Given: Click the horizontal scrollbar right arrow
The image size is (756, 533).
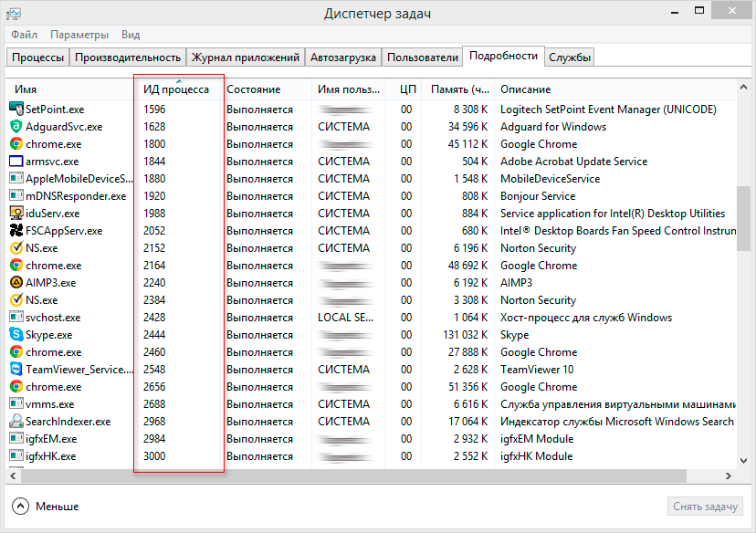Looking at the screenshot, I should coord(729,476).
